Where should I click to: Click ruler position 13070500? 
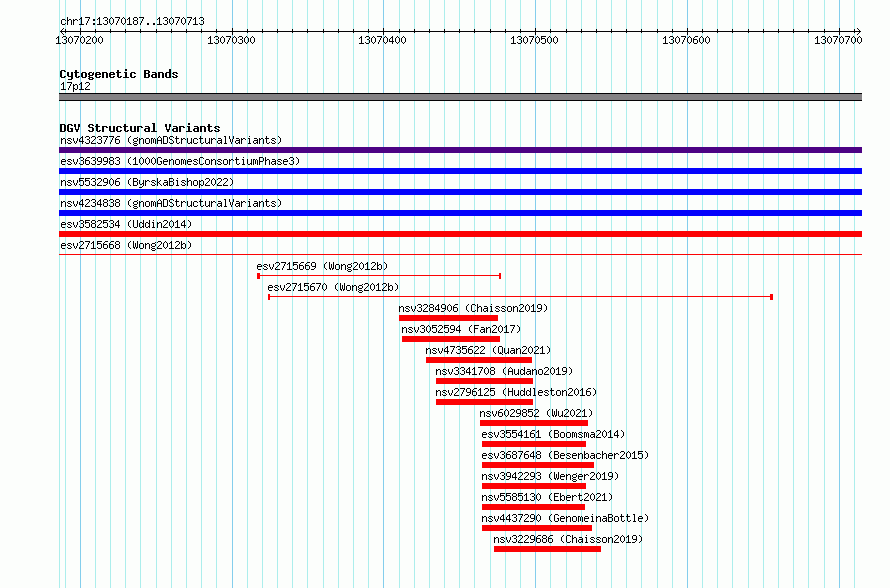pos(534,40)
